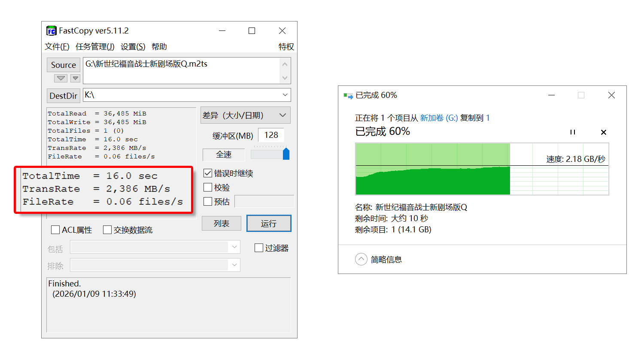
Task: Click the Source button
Action: click(x=64, y=65)
